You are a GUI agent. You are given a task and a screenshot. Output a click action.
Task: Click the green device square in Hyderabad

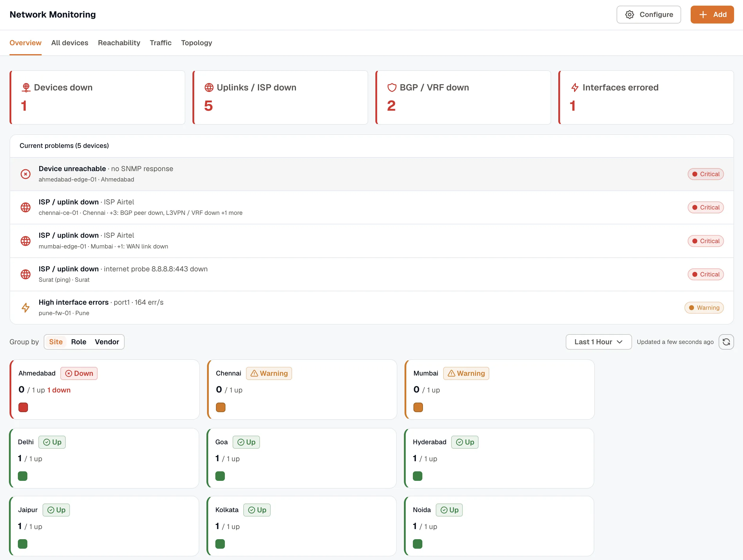point(418,476)
